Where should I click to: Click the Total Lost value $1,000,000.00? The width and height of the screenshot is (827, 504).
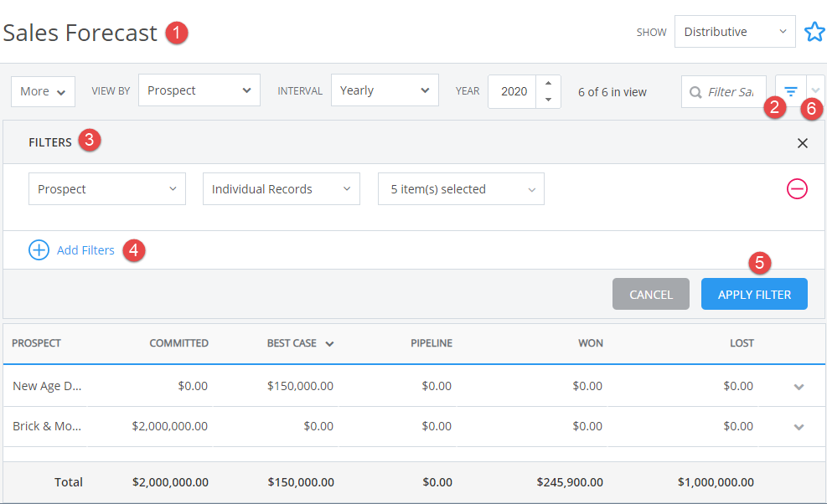716,482
